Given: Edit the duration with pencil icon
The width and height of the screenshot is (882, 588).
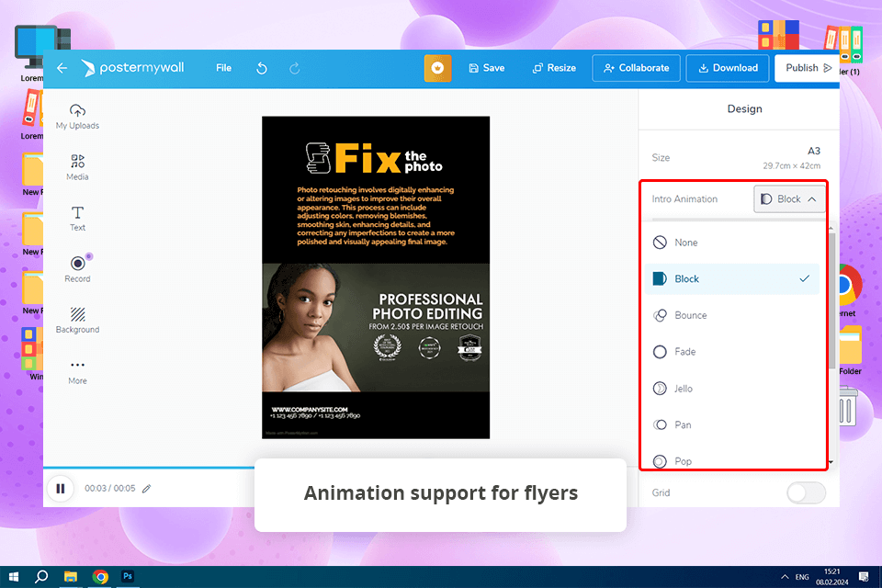Looking at the screenshot, I should tap(147, 489).
